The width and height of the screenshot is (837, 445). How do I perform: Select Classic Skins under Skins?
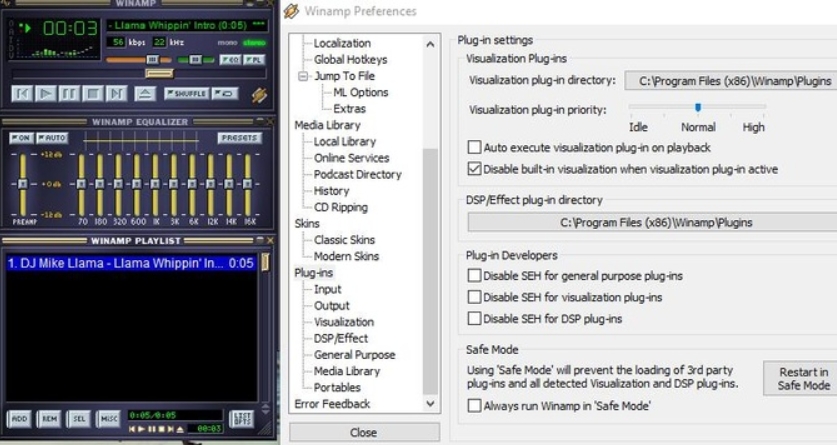pos(344,240)
